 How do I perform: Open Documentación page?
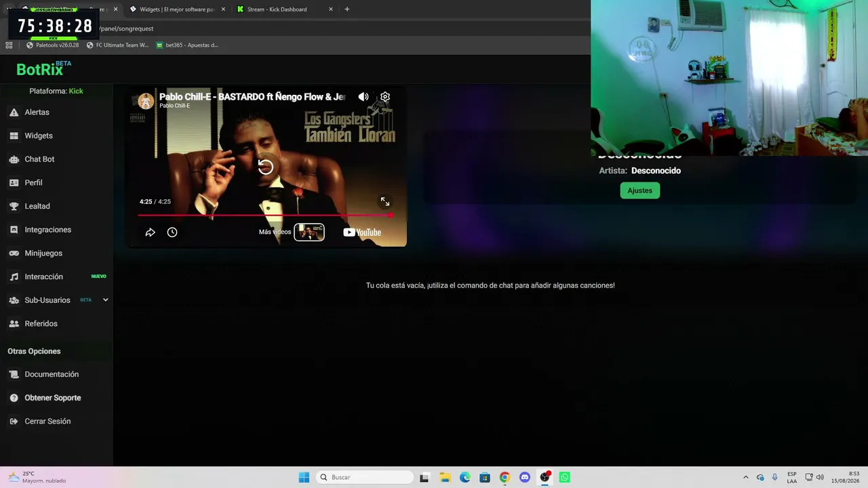click(x=52, y=374)
